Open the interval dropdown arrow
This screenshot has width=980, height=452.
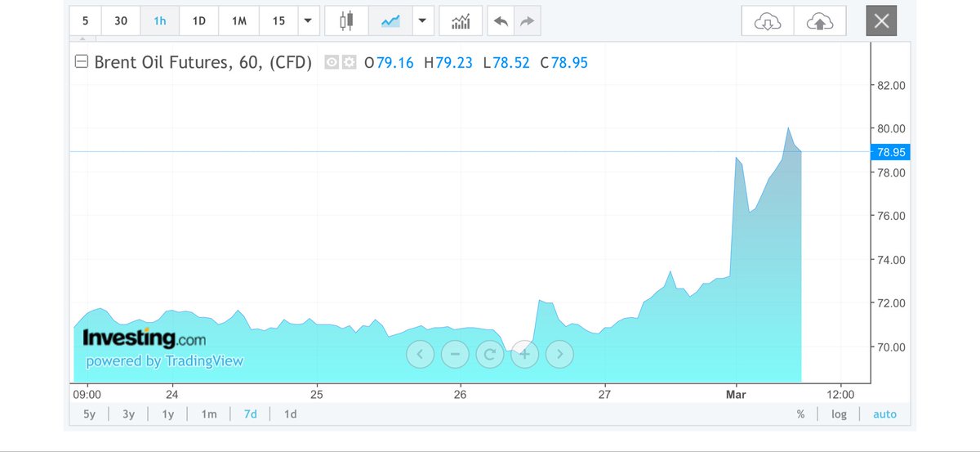(x=307, y=20)
